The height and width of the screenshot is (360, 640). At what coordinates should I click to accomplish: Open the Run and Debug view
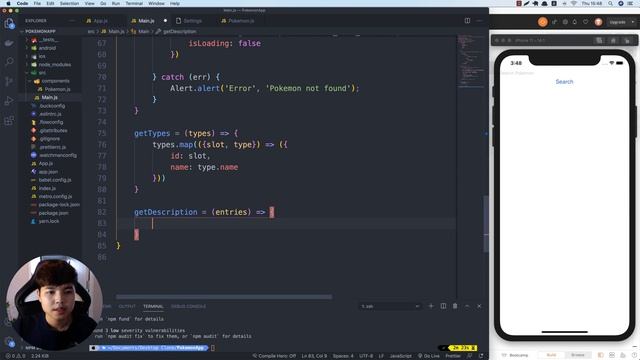click(x=9, y=101)
